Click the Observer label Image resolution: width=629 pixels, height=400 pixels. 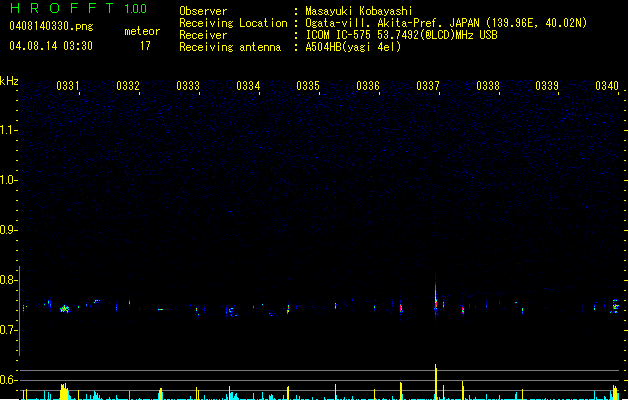(x=203, y=11)
